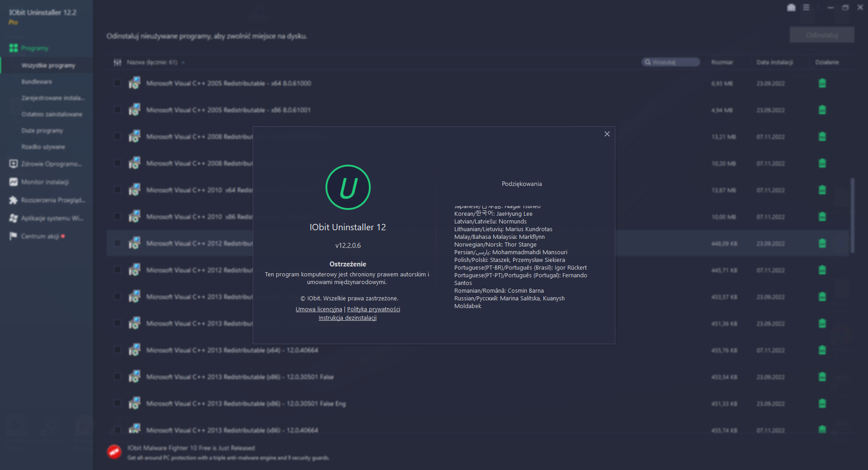Click the Norwegian/Norsk Thor Stange line
This screenshot has height=470, width=868.
click(x=495, y=245)
